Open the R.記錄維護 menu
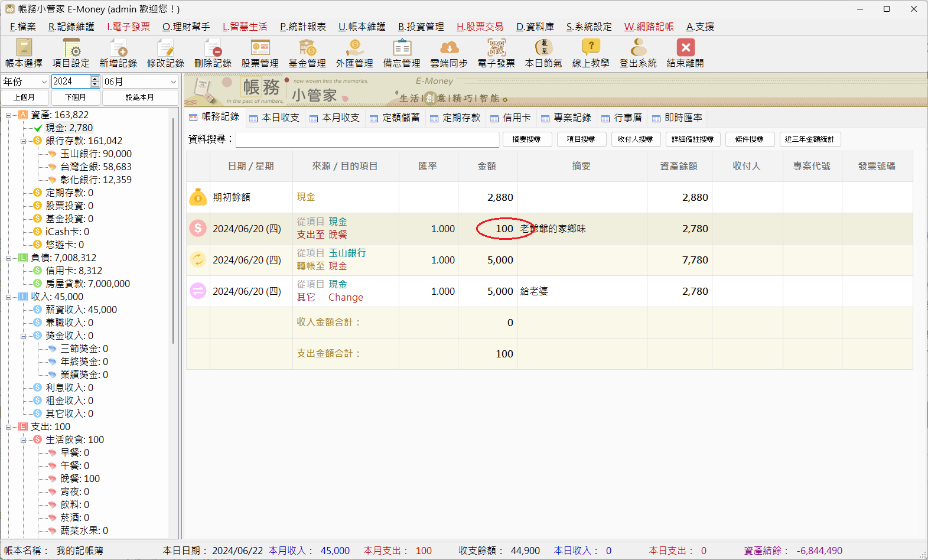928x560 pixels. (x=71, y=27)
